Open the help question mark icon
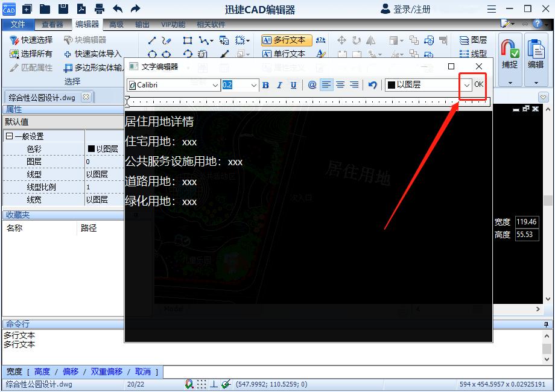The width and height of the screenshot is (555, 392). 538,24
